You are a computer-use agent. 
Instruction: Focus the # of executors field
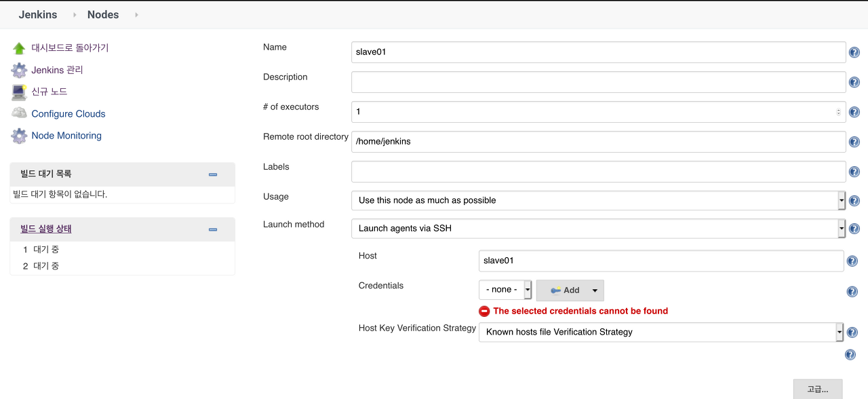point(598,111)
